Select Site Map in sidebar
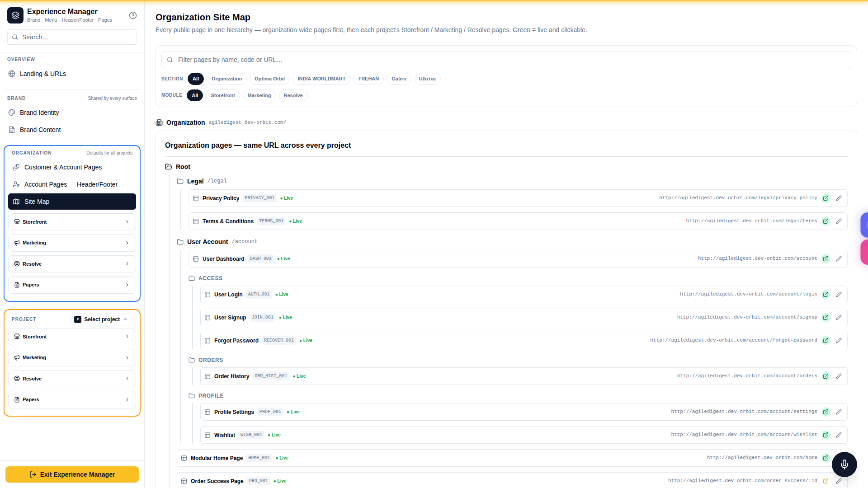This screenshot has width=868, height=488. (72, 202)
